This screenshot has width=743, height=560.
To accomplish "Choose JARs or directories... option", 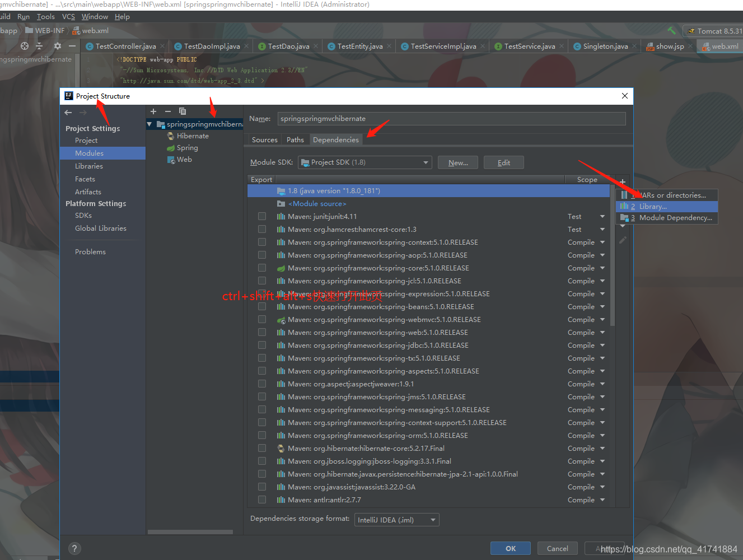I will (667, 195).
